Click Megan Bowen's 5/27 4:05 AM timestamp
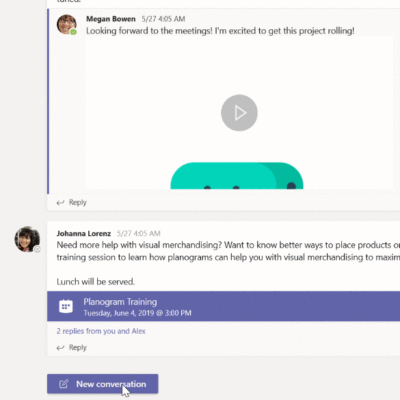Image resolution: width=400 pixels, height=400 pixels. pos(163,19)
